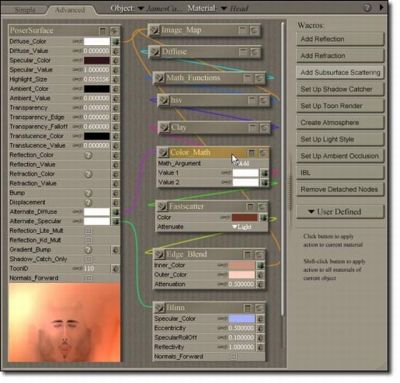400x383 pixels.
Task: Click the Add Subsurface Scattering button
Action: pyautogui.click(x=340, y=72)
